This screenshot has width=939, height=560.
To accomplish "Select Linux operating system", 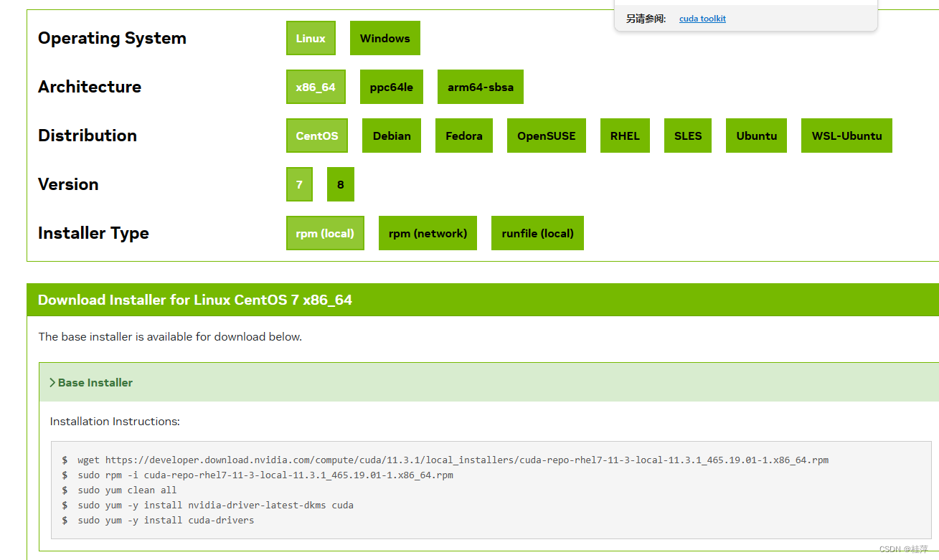I will coord(311,38).
